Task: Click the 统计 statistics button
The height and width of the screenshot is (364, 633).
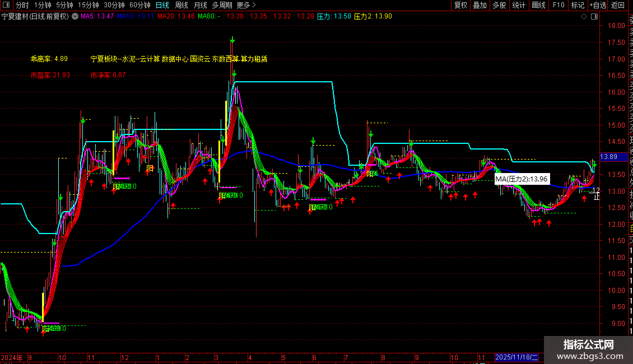Action: point(519,5)
